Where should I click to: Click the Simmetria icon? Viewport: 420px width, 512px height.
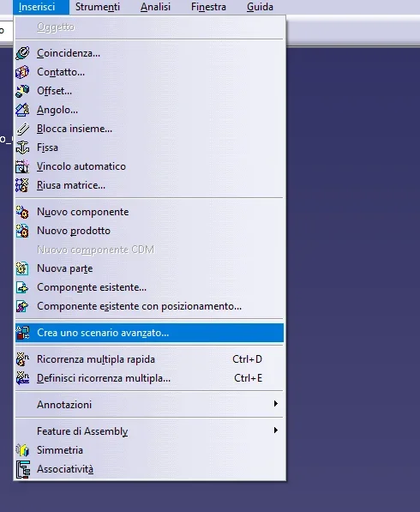pos(22,450)
